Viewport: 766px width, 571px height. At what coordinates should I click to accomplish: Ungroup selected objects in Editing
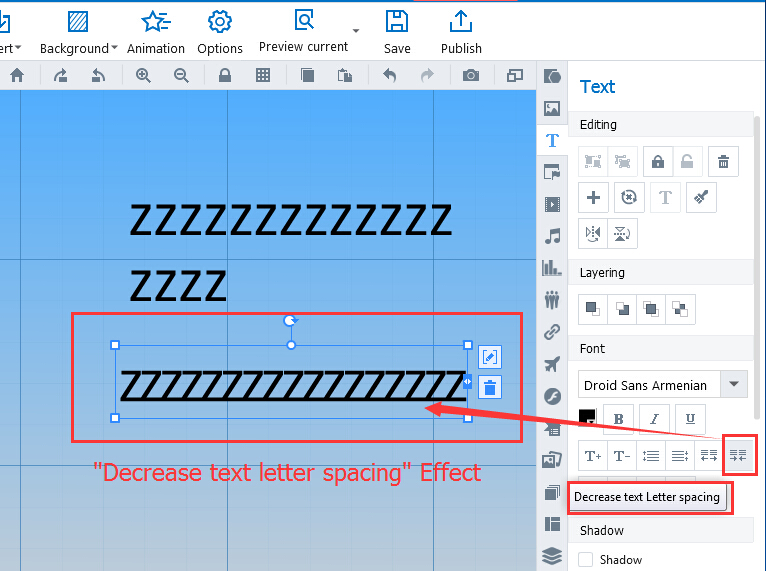(x=622, y=161)
